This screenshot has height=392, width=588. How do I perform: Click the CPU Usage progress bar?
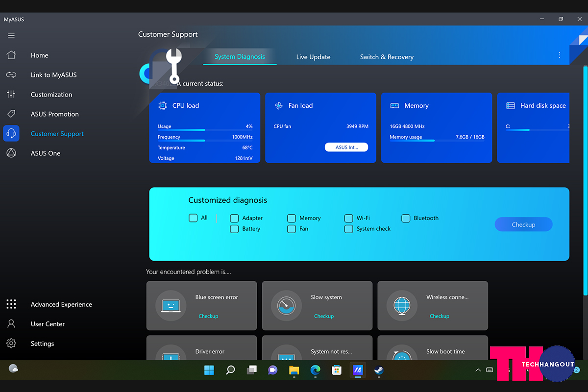[205, 130]
